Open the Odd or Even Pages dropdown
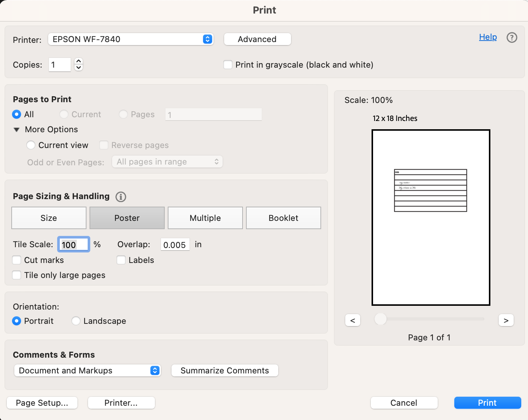The height and width of the screenshot is (420, 528). pos(167,162)
